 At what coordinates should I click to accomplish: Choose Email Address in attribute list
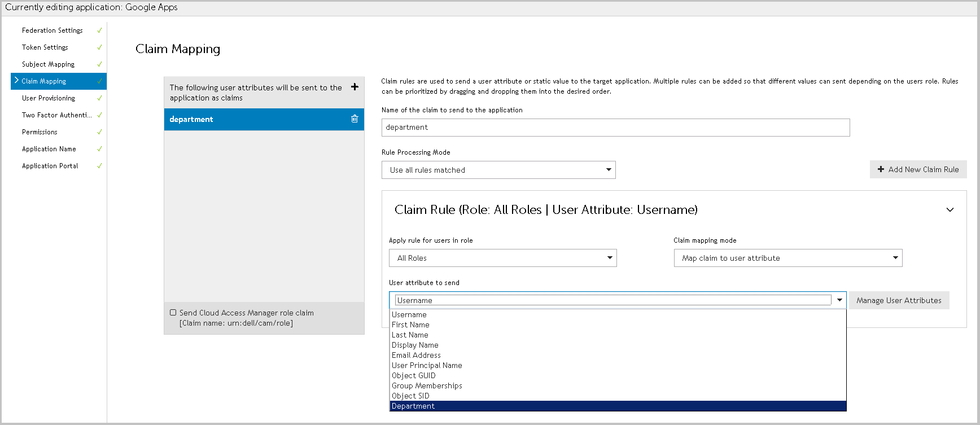point(416,355)
